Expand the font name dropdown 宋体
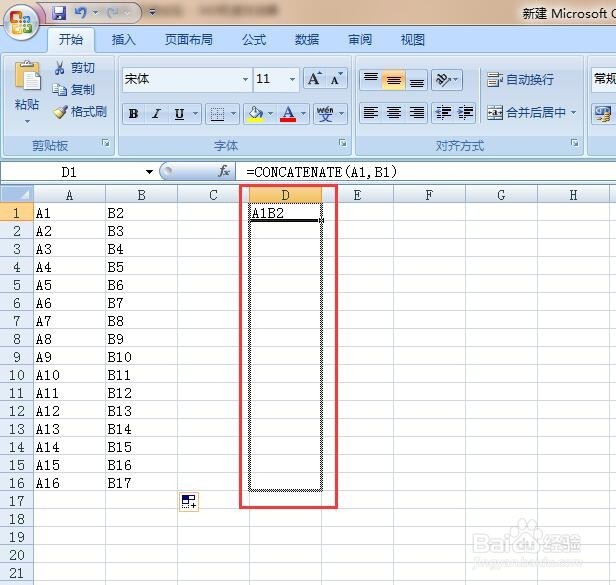Screen dimensions: 616x585 click(x=246, y=79)
